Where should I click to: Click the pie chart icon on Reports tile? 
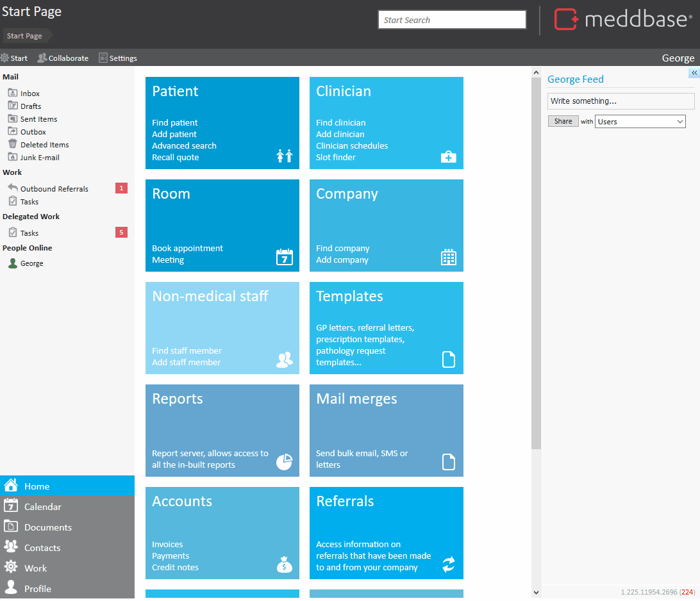click(284, 461)
